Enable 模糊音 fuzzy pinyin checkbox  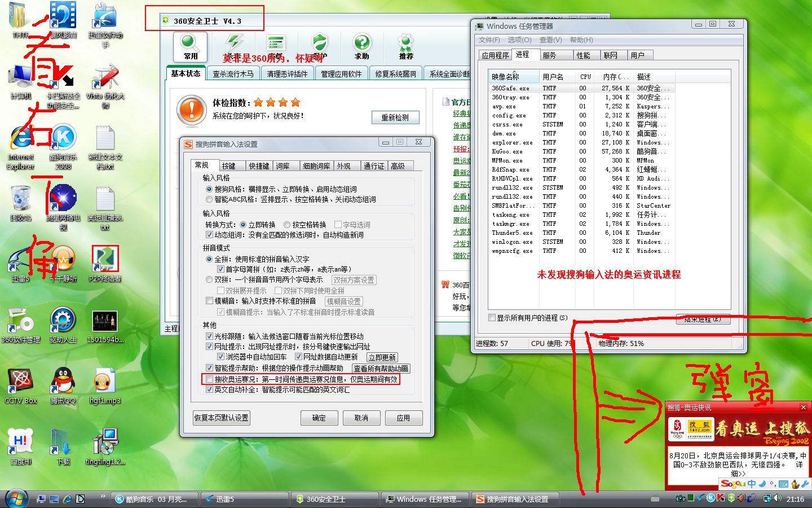pos(209,301)
